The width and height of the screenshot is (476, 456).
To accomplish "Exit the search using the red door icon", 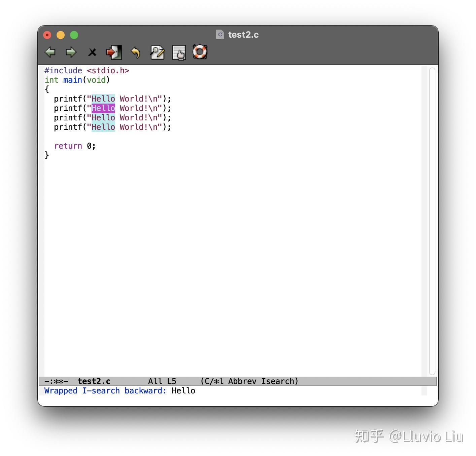I will click(x=113, y=52).
